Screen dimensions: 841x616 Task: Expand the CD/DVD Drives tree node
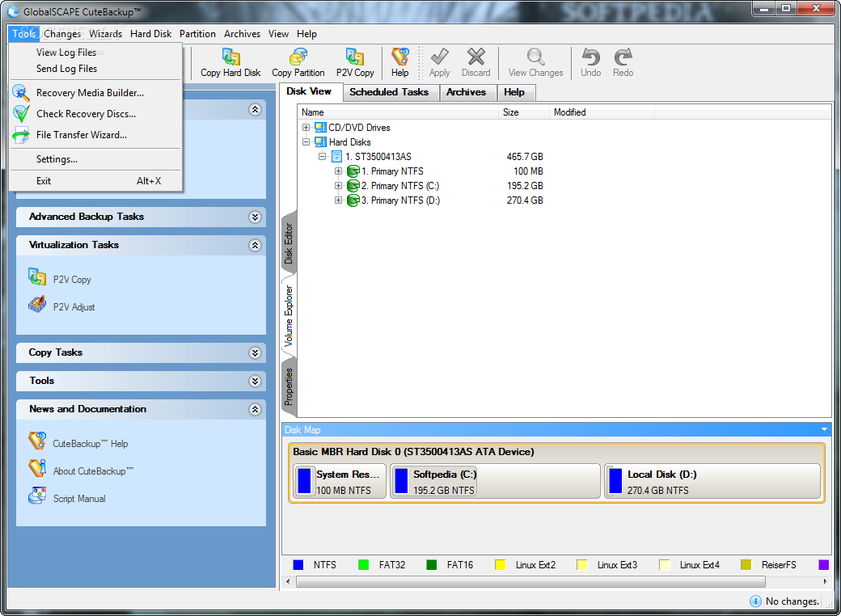pos(306,128)
